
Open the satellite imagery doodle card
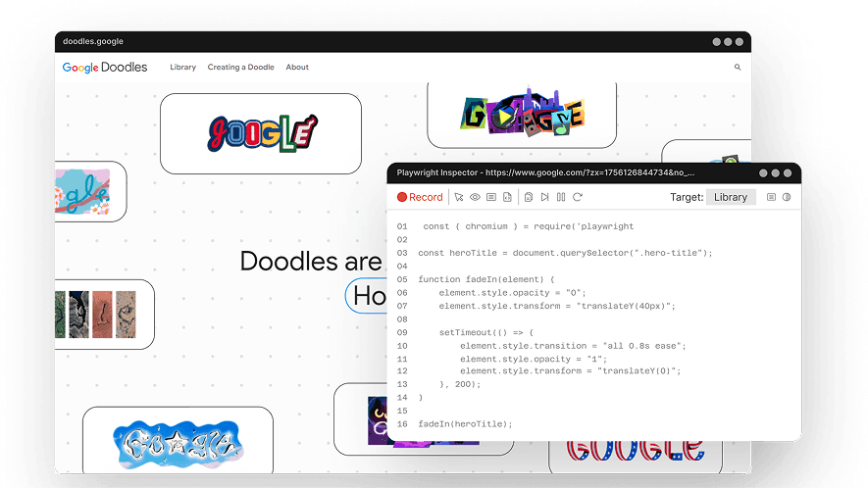coord(104,315)
